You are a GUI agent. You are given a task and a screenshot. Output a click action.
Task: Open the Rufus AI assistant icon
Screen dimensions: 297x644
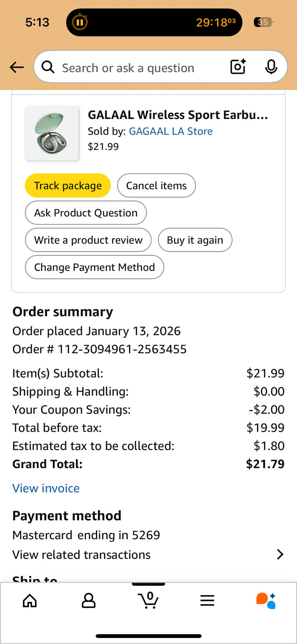coord(266,601)
